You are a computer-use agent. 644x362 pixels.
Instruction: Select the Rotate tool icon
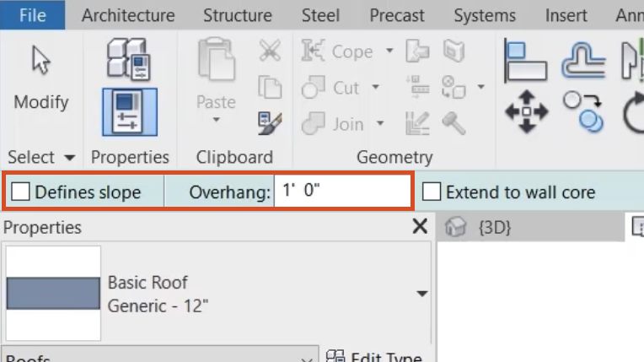point(634,112)
